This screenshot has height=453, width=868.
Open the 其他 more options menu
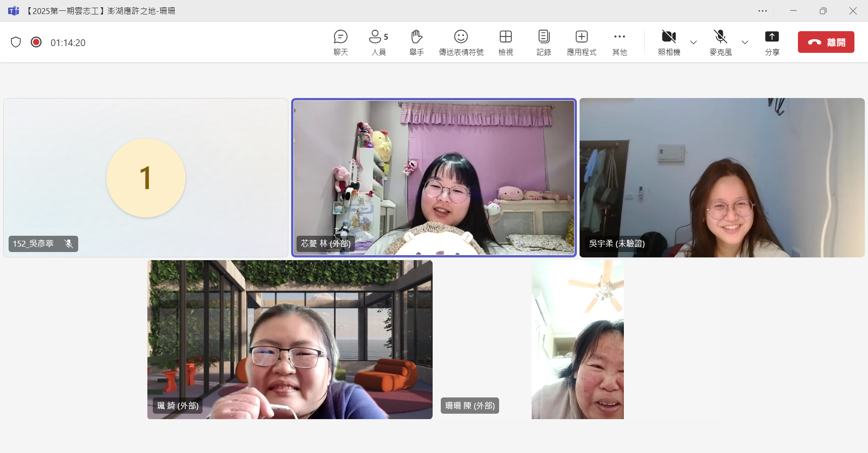tap(619, 42)
